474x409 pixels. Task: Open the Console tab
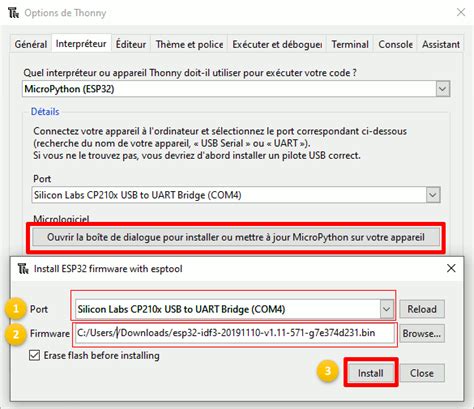coord(395,44)
